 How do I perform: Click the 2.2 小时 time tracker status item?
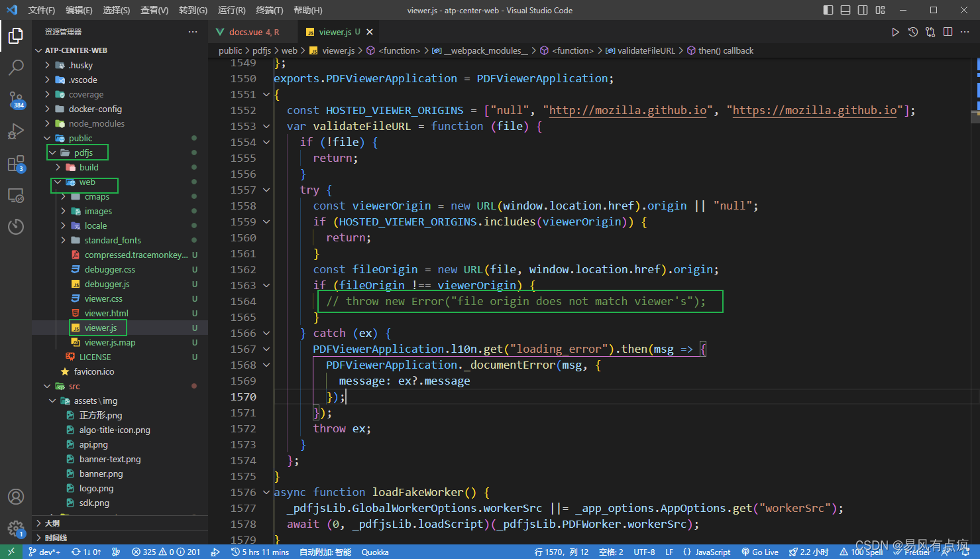click(x=808, y=552)
